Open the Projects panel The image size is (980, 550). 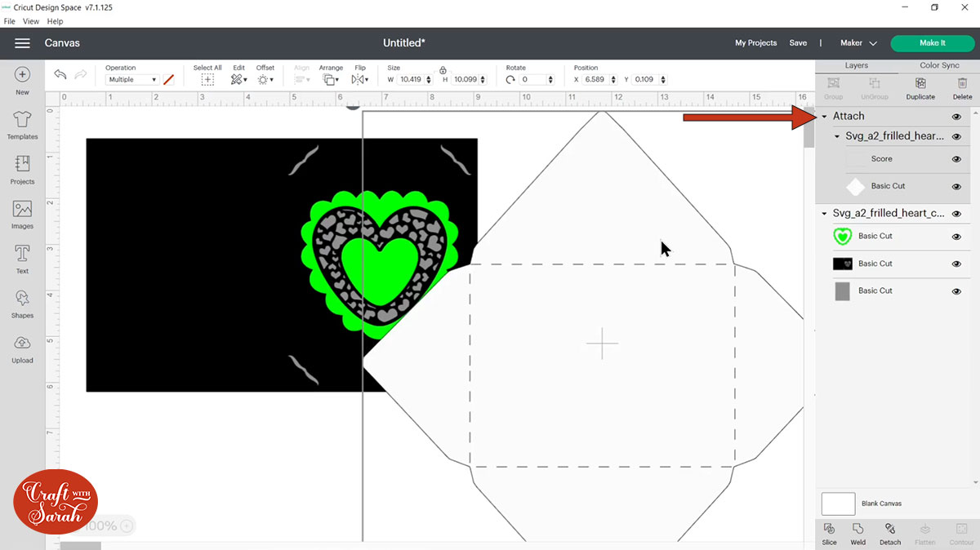pyautogui.click(x=22, y=171)
